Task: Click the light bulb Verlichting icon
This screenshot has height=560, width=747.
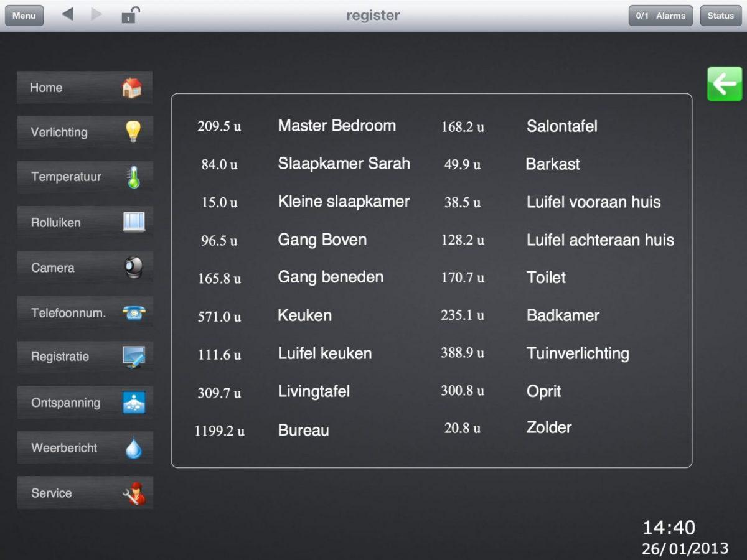Action: (x=133, y=132)
